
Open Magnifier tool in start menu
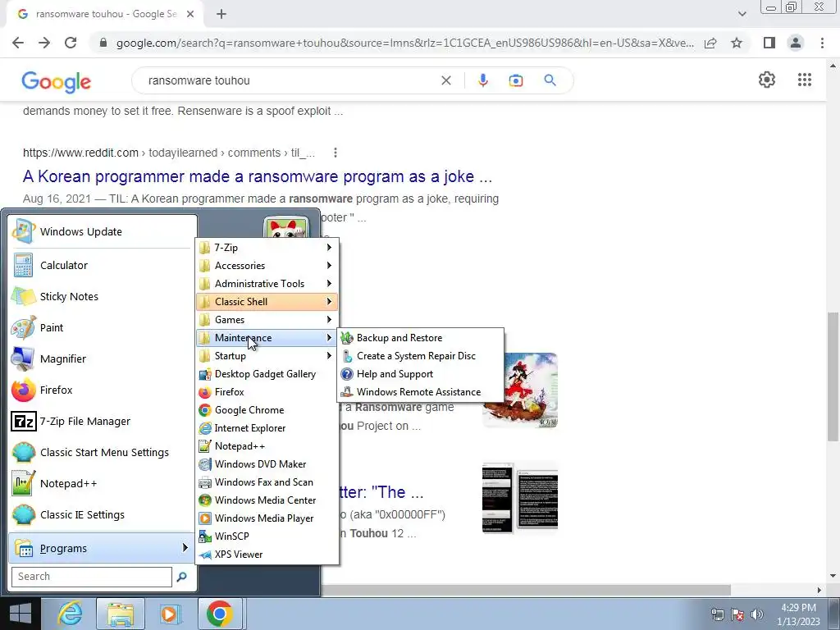click(102, 358)
